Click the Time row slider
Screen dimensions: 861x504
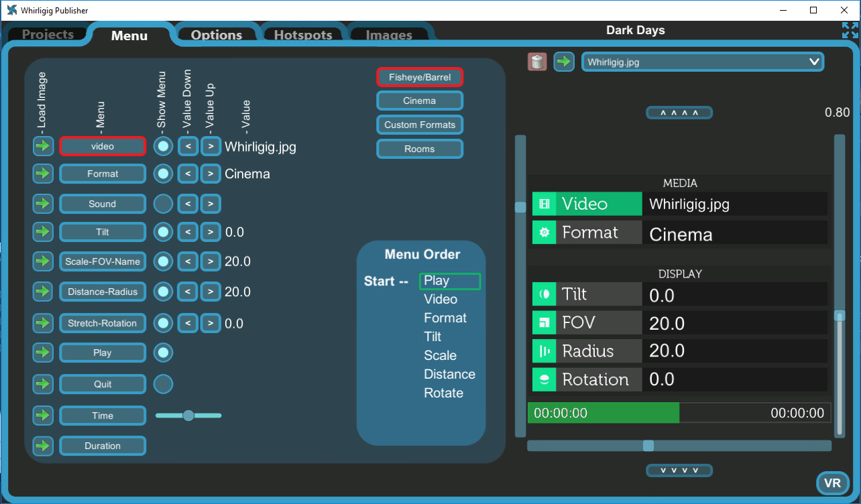tap(188, 416)
